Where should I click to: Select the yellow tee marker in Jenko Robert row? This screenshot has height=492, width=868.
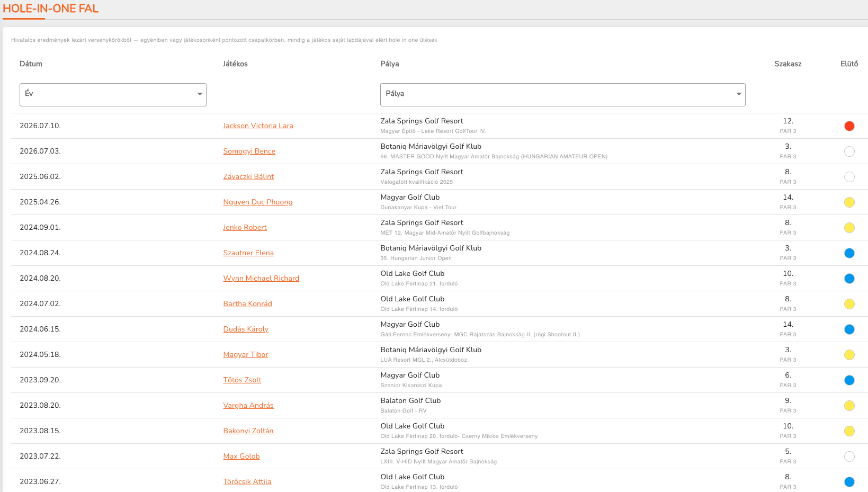(849, 228)
